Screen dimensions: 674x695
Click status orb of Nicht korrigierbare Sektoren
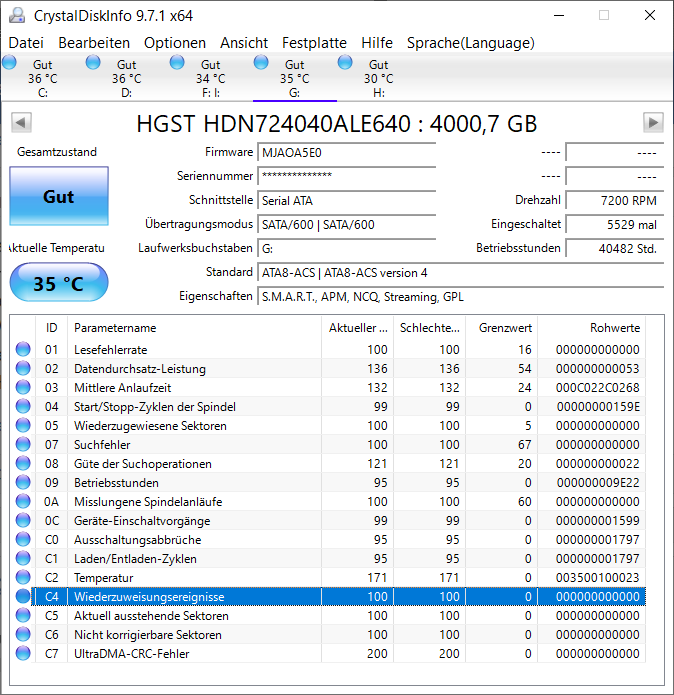(23, 634)
